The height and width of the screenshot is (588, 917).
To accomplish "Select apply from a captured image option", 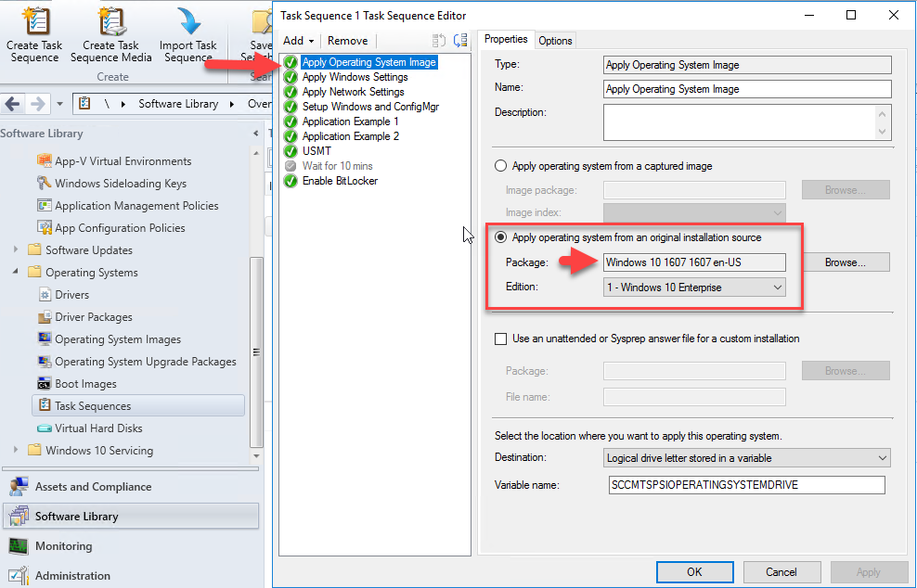I will click(502, 166).
